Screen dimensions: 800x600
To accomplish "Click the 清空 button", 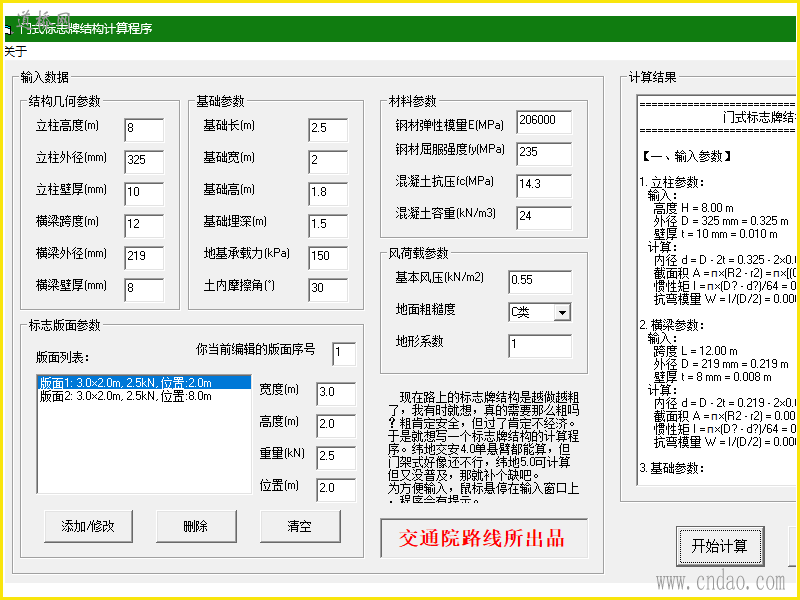I will pyautogui.click(x=300, y=527).
